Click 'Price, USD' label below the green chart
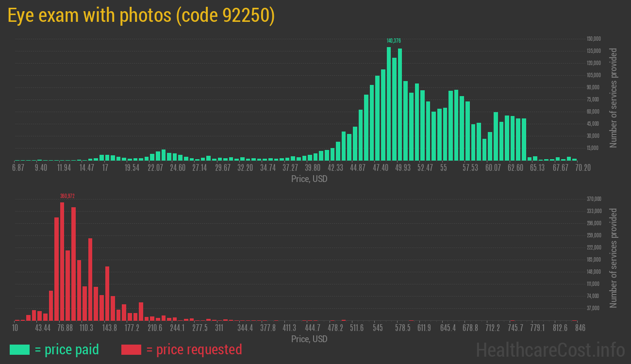This screenshot has width=631, height=364. click(309, 179)
